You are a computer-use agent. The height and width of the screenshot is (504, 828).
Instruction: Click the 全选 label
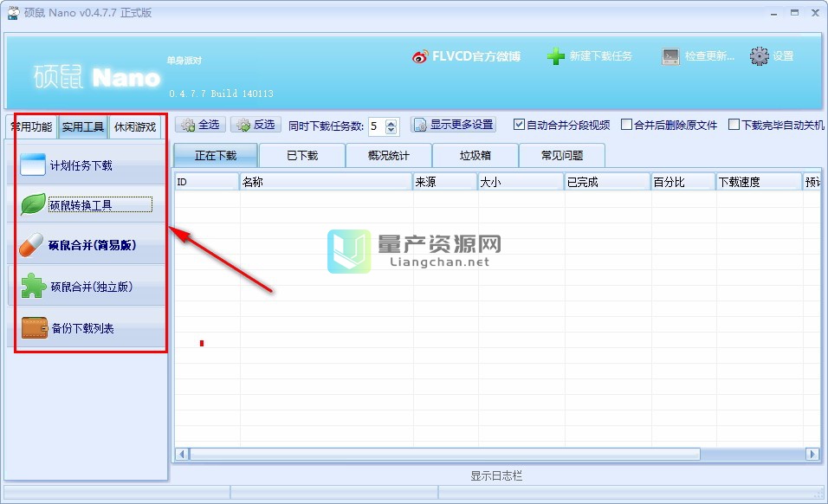209,125
